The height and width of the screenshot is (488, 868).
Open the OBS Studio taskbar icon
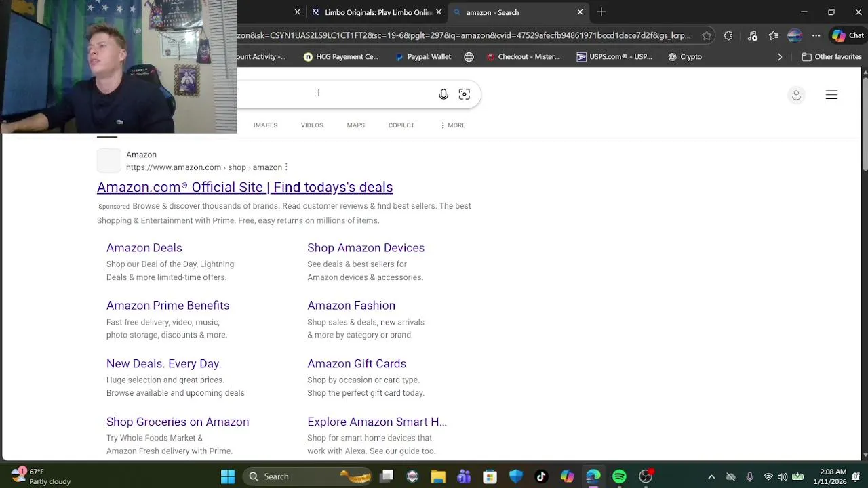click(646, 476)
